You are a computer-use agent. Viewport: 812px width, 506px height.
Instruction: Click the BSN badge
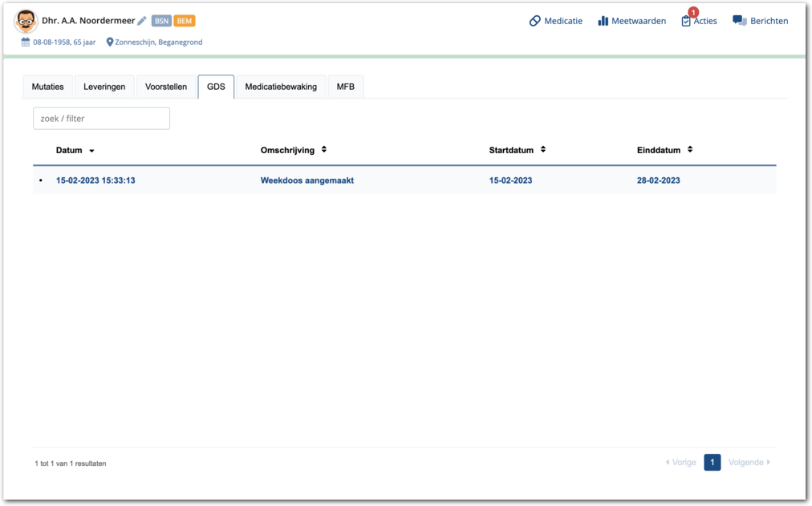tap(161, 21)
